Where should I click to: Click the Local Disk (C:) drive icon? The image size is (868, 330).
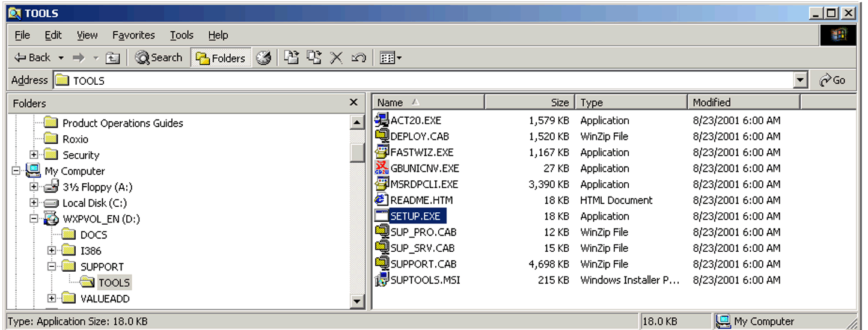[52, 203]
